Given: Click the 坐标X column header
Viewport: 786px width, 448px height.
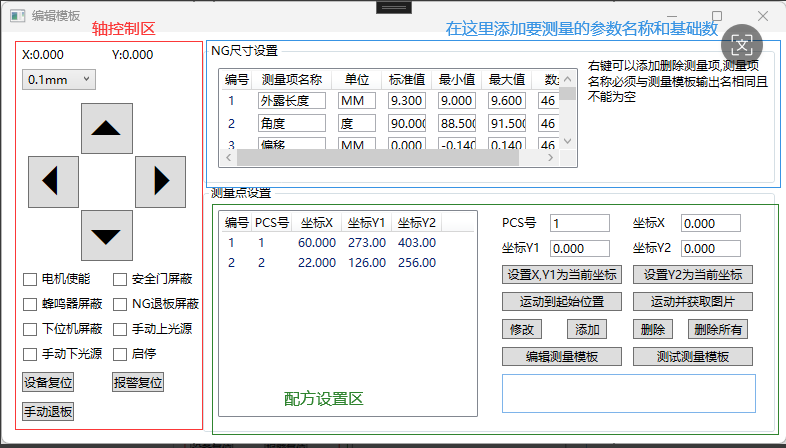Looking at the screenshot, I should 317,222.
